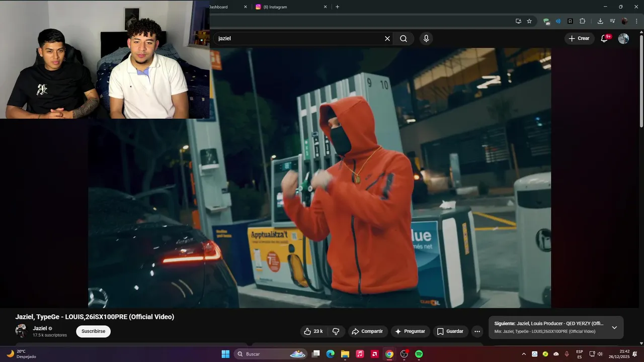Viewport: 644px width, 362px height.
Task: Expand the Siguiente mix playlist chevron
Action: [614, 327]
